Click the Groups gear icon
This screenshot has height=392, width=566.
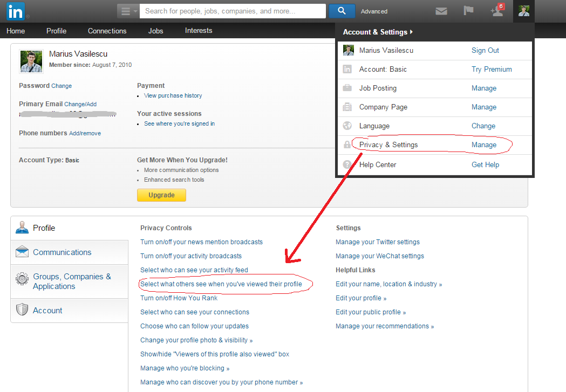pyautogui.click(x=22, y=278)
